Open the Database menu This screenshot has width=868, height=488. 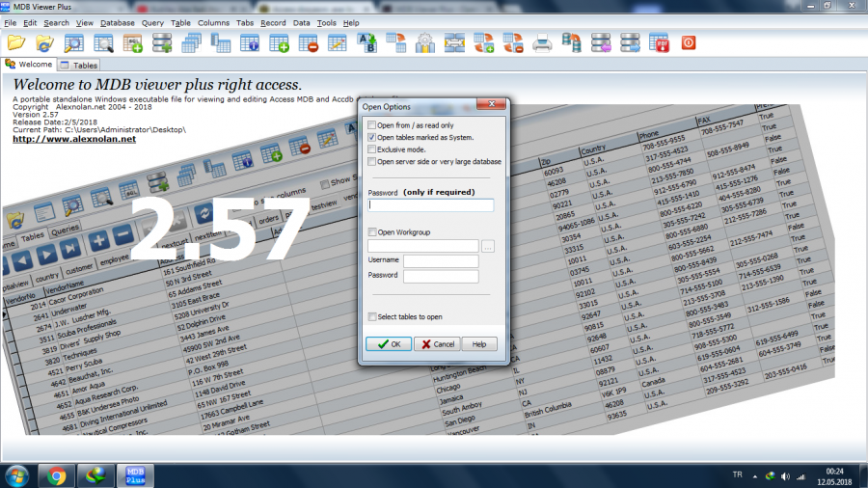pyautogui.click(x=118, y=22)
